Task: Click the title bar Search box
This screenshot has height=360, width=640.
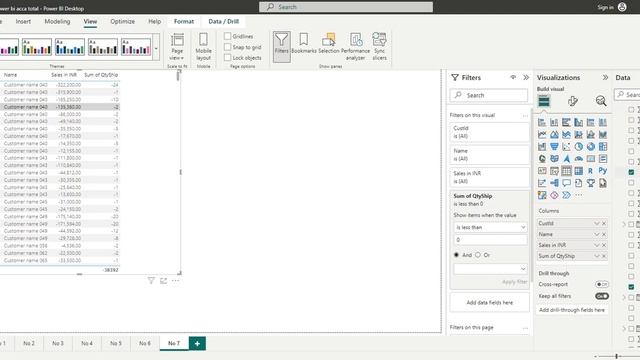Action: [x=346, y=7]
